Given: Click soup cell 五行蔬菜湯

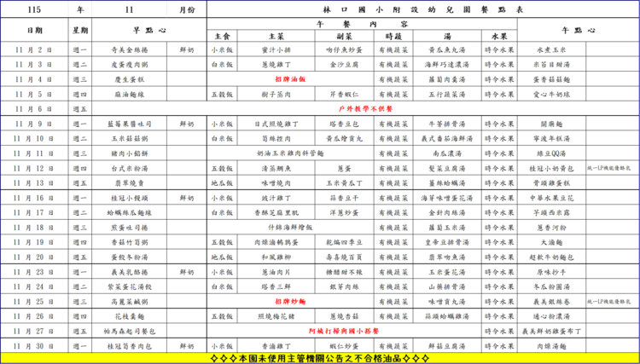Looking at the screenshot, I should (x=447, y=94).
